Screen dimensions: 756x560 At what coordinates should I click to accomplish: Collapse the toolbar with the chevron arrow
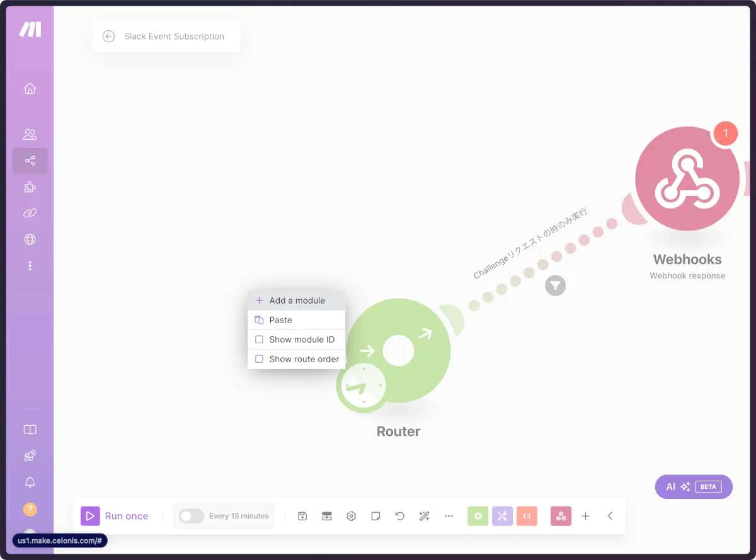(610, 516)
